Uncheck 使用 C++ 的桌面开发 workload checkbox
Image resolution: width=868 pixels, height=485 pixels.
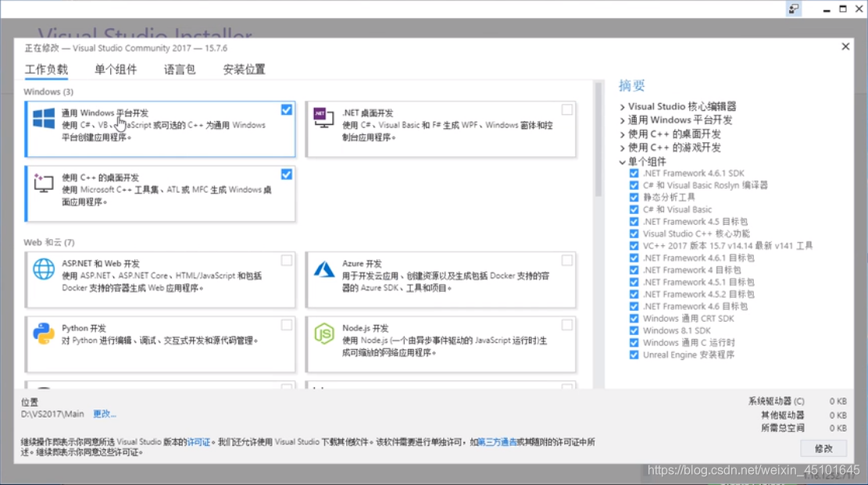pos(286,174)
